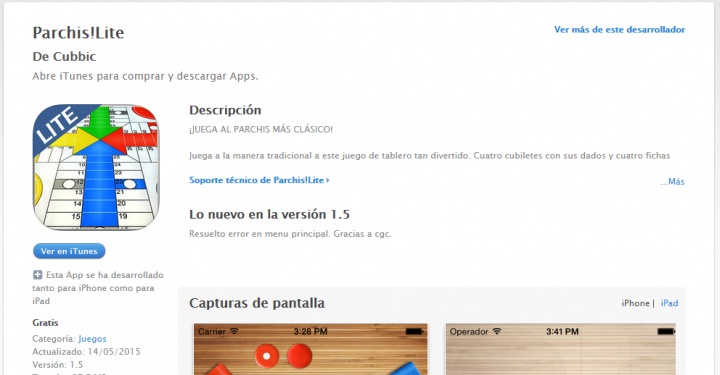Click the plus icon beside Esta App

coord(38,275)
